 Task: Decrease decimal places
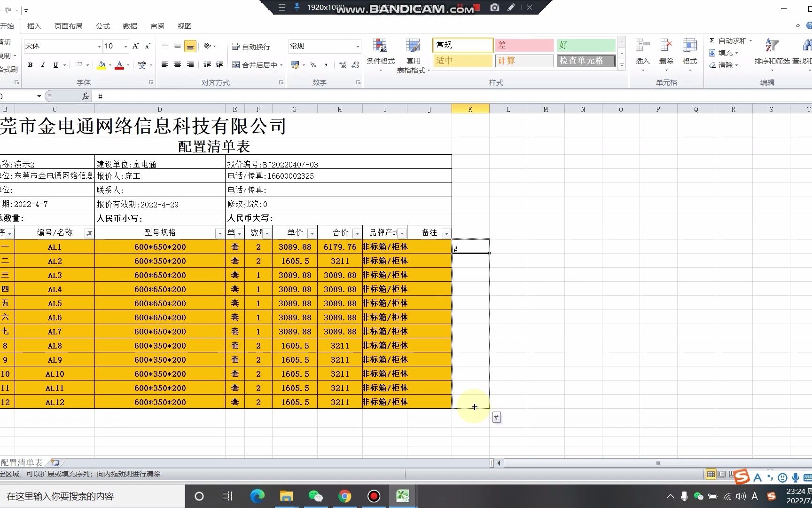tap(355, 65)
